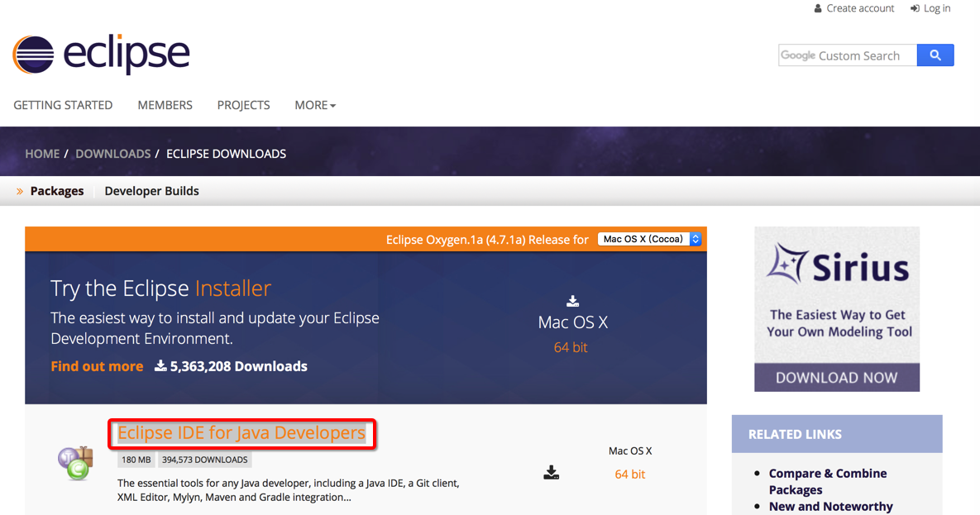Click ECLIPSE DOWNLOADS breadcrumb text

tap(227, 154)
